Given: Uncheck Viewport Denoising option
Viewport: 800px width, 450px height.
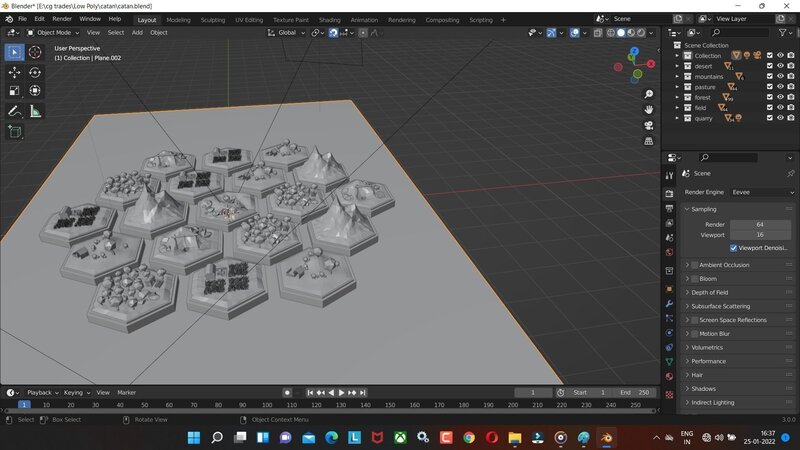Looking at the screenshot, I should point(734,247).
